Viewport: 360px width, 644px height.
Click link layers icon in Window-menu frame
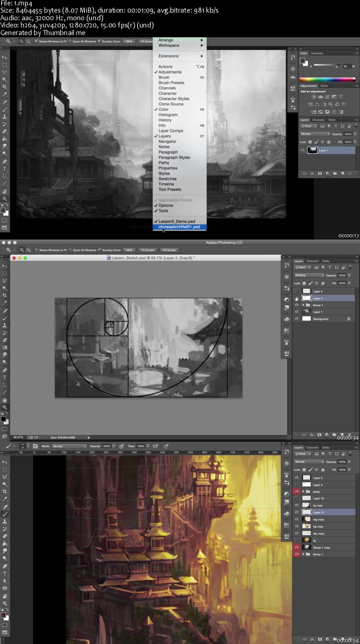[305, 173]
